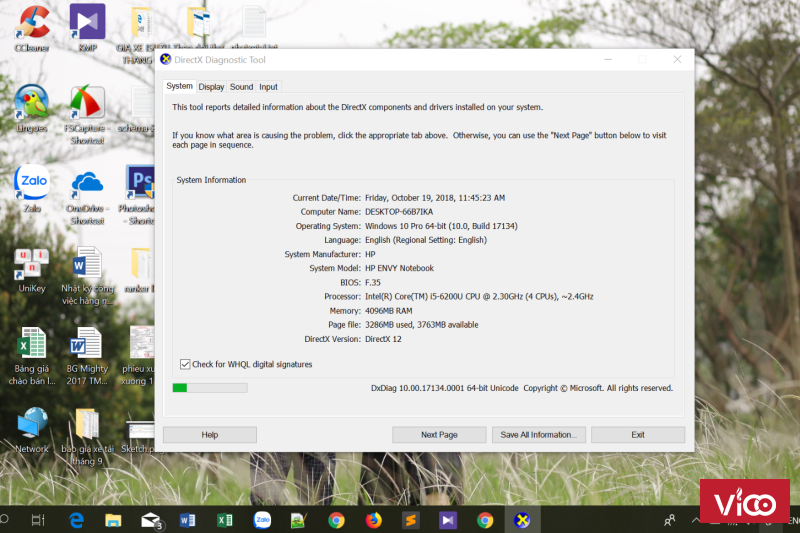Open Task View on the taskbar

38,520
